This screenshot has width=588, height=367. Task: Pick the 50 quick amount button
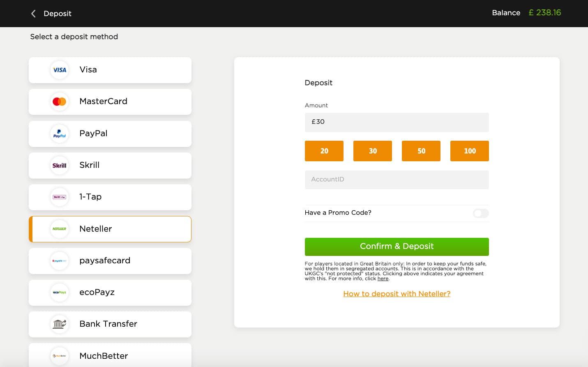[421, 151]
